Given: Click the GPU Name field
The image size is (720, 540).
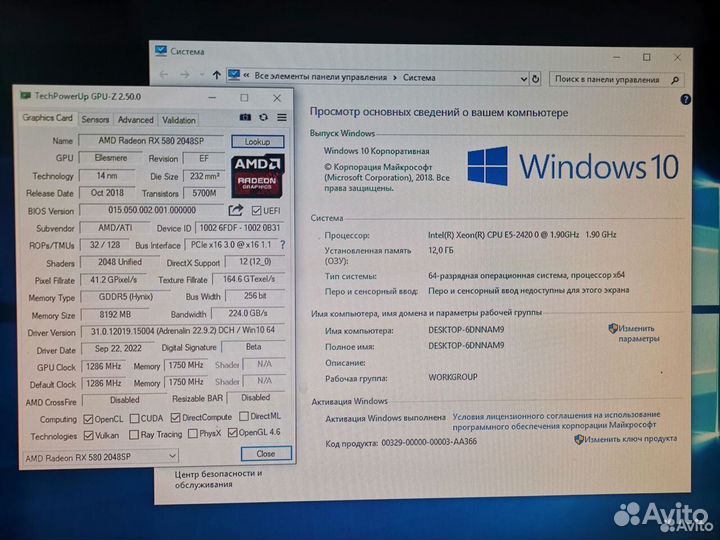Looking at the screenshot, I should (152, 141).
